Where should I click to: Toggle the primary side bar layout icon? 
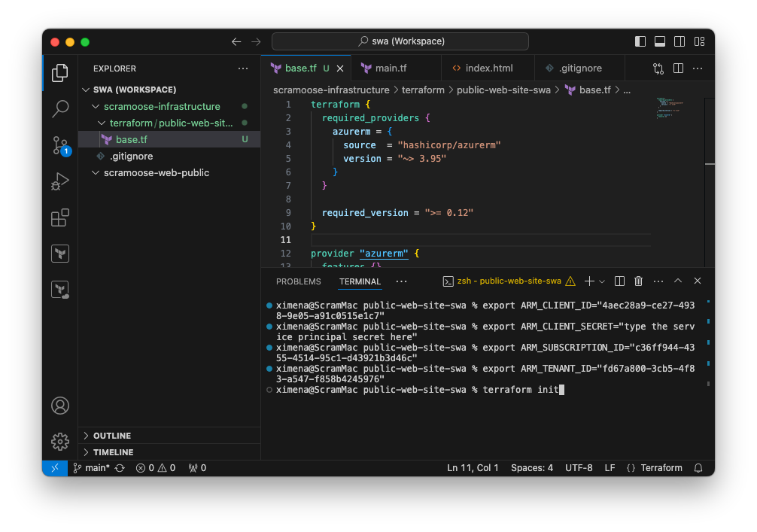tap(640, 41)
